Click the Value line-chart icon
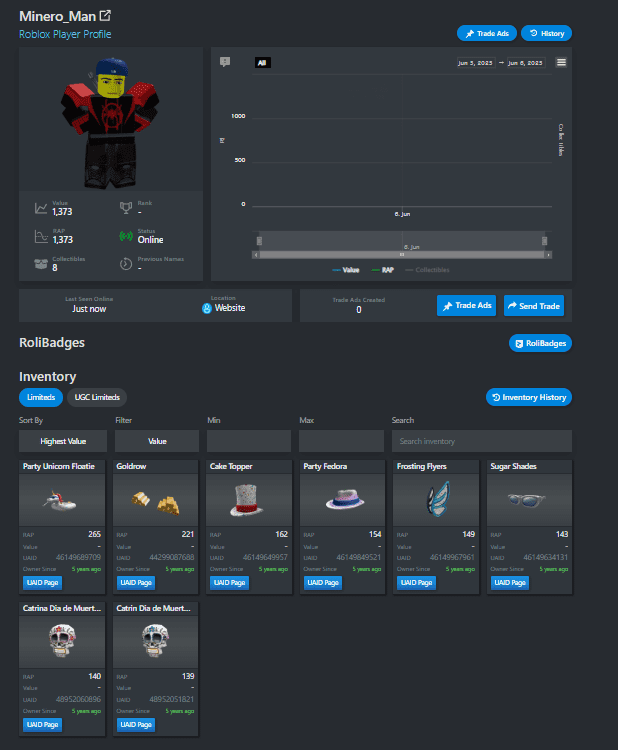618x750 pixels. [41, 208]
